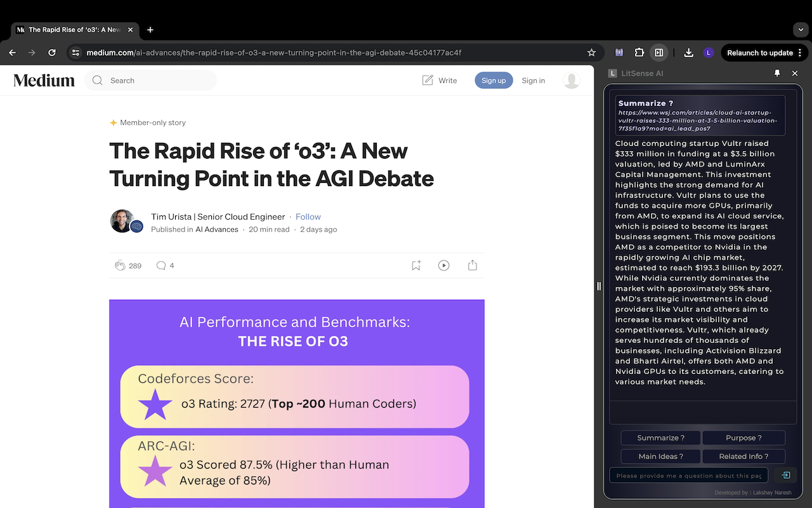The image size is (812, 508).
Task: Click the 289 claps count
Action: [135, 266]
